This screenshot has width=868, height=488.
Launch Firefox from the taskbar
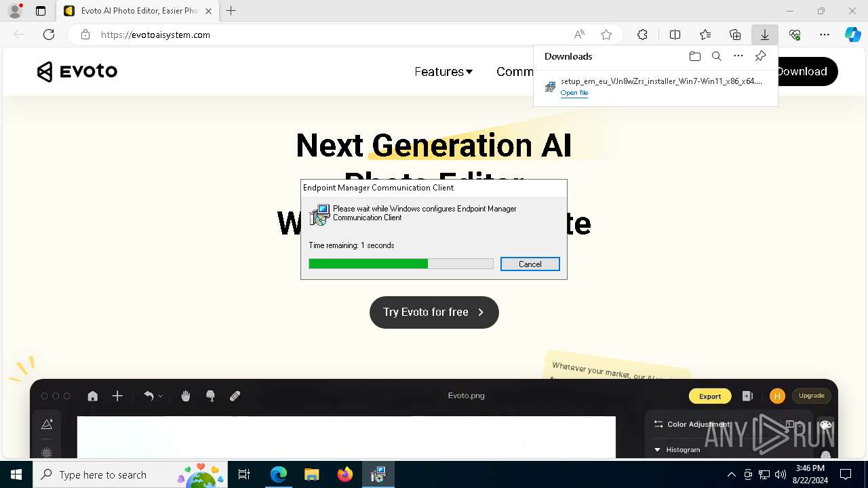point(344,474)
